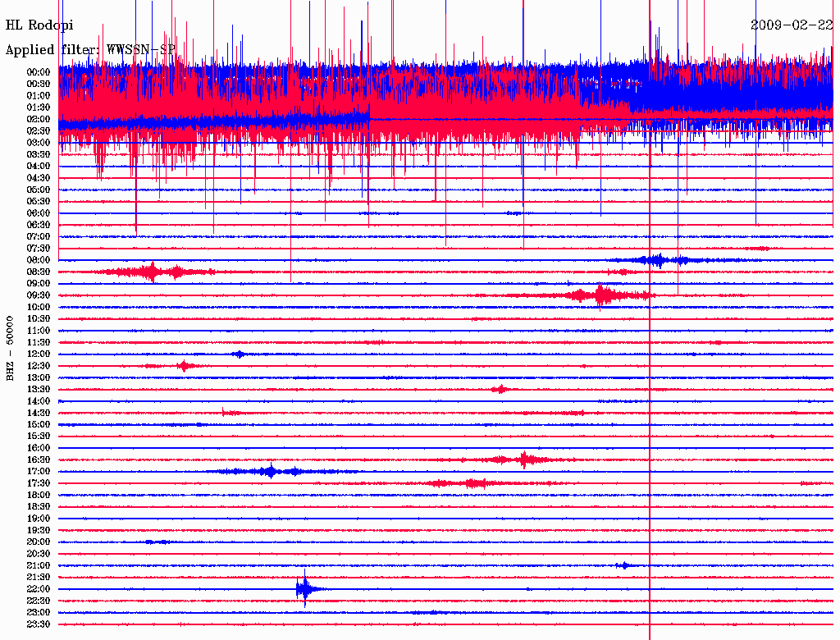Select the 00:00 time label

coord(39,72)
